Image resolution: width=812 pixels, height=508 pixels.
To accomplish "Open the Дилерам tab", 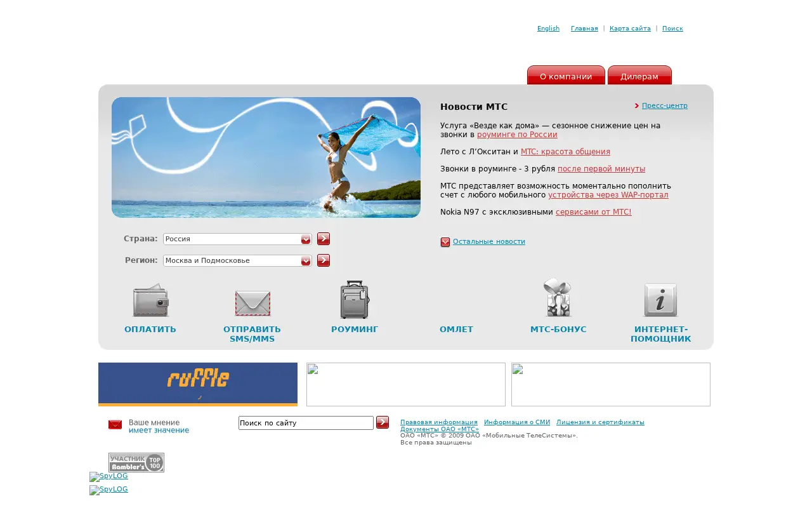I will 639,76.
